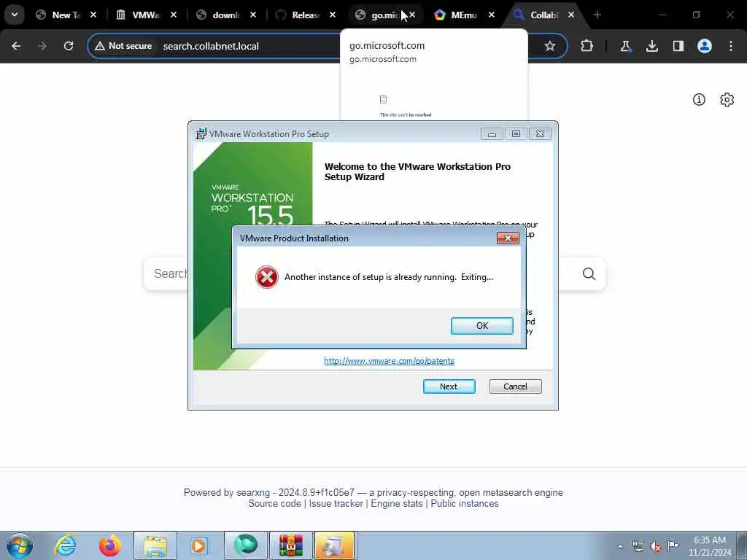Open Windows Explorer from taskbar
This screenshot has height=560, width=747.
tap(155, 545)
